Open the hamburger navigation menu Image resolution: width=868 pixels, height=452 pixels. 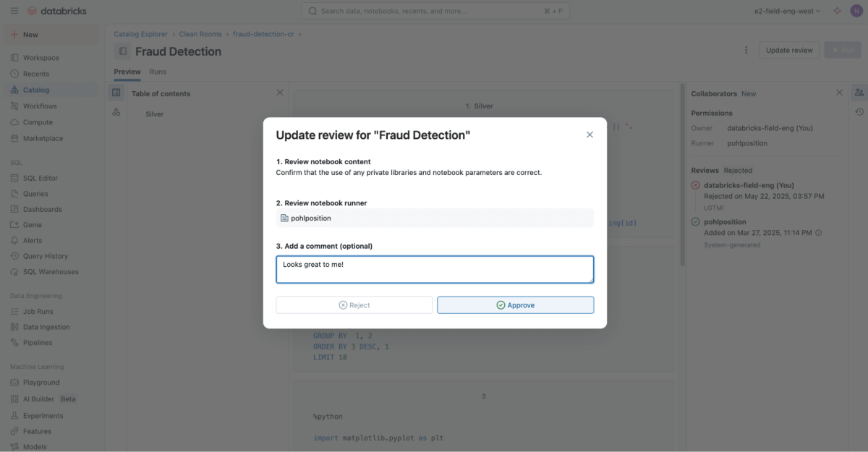(x=14, y=11)
